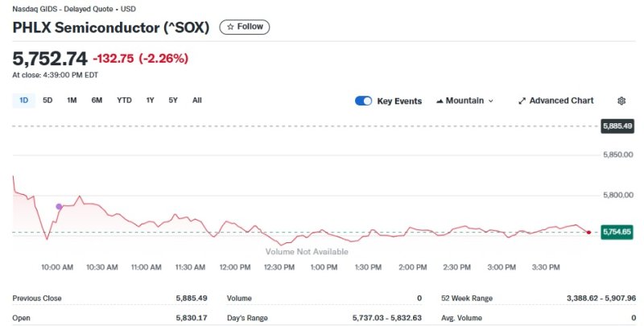Open chart settings gear icon

[x=621, y=101]
